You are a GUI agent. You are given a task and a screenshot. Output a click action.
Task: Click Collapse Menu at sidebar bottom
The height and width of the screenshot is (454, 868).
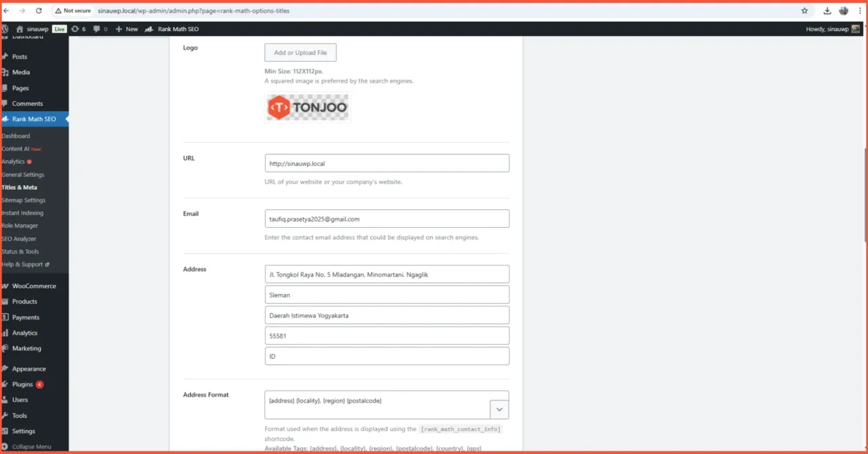pos(31,447)
